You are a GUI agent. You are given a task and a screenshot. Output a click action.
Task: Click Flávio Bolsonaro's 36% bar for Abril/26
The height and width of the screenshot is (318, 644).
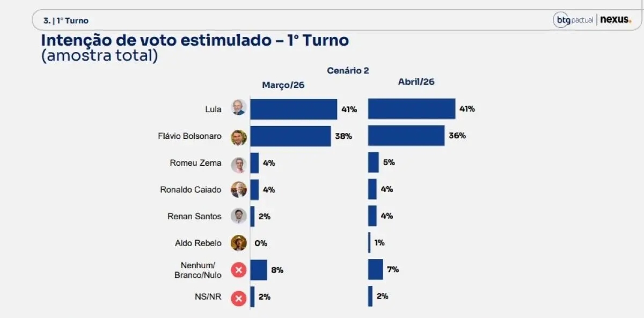click(406, 136)
